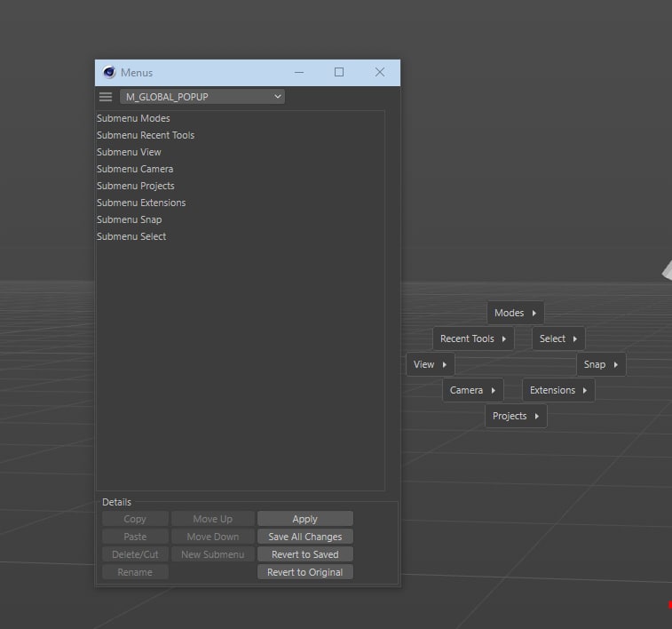This screenshot has height=629, width=672.
Task: Open the M_GLOBAL_POPUP dropdown
Action: 202,97
